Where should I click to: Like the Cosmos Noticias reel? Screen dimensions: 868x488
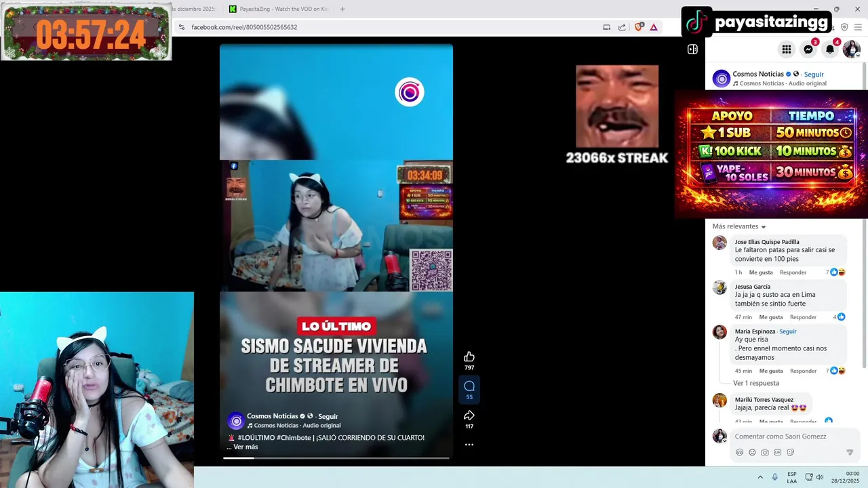[469, 357]
